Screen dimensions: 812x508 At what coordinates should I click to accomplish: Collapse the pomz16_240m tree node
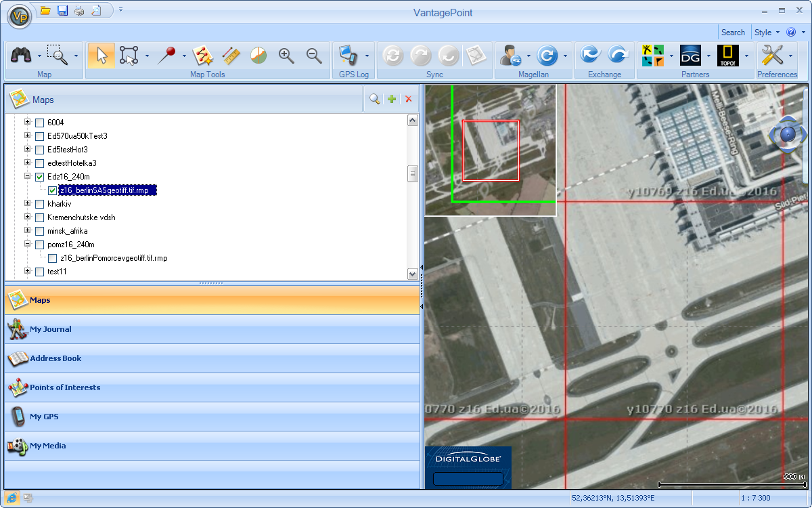click(x=28, y=245)
